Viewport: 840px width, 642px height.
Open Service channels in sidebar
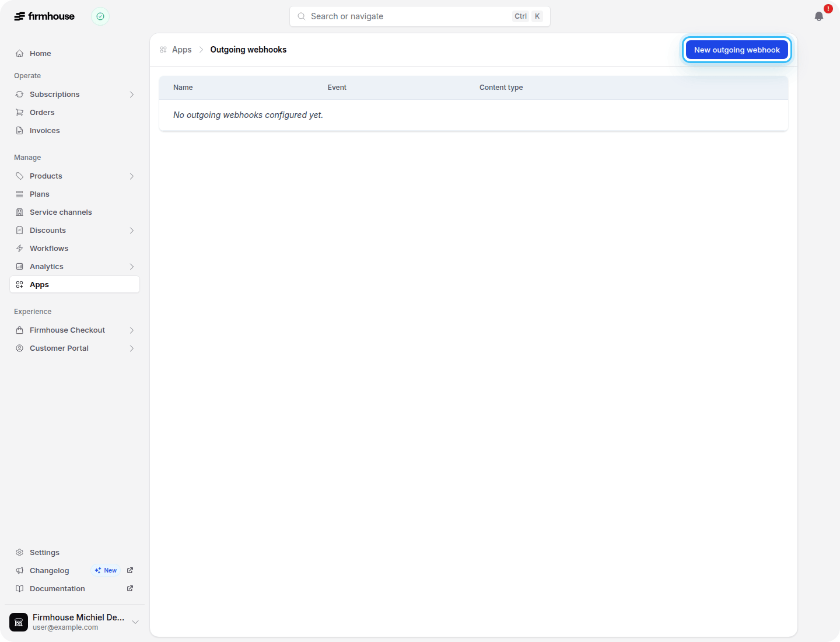click(75, 212)
